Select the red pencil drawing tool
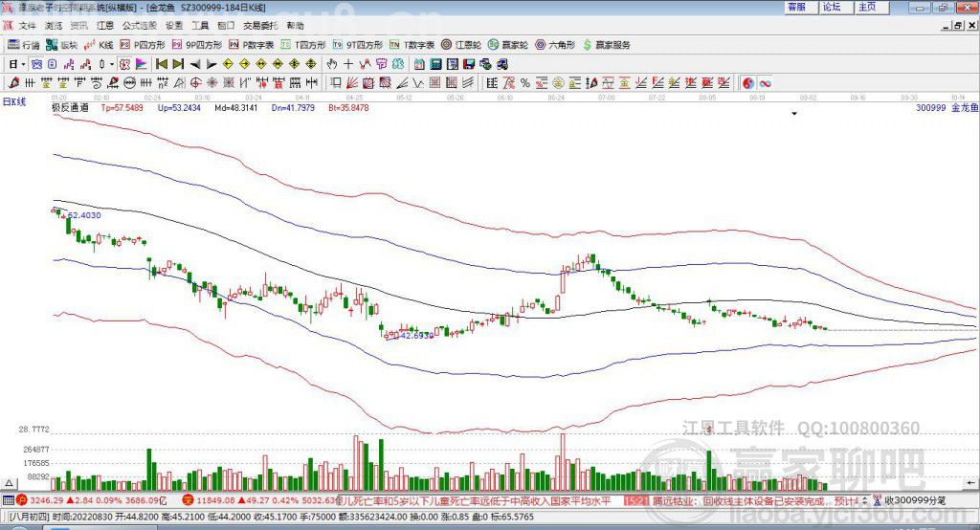The height and width of the screenshot is (530, 980). tap(13, 82)
